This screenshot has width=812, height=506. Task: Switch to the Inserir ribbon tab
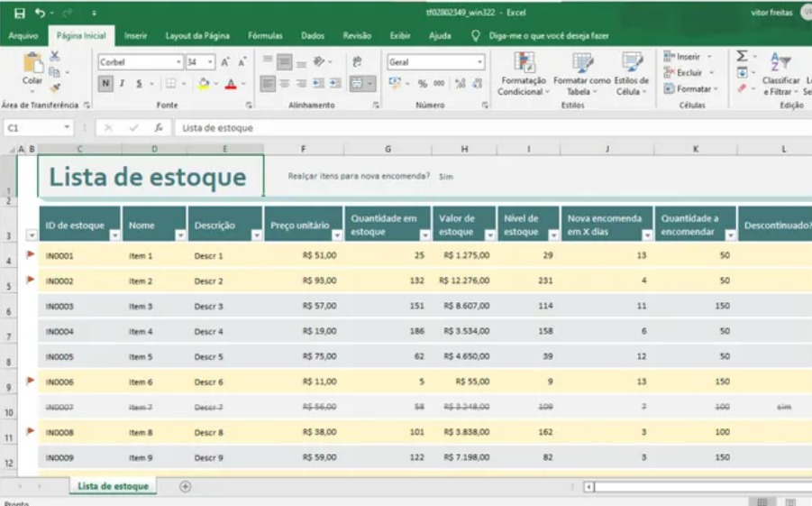[x=136, y=36]
